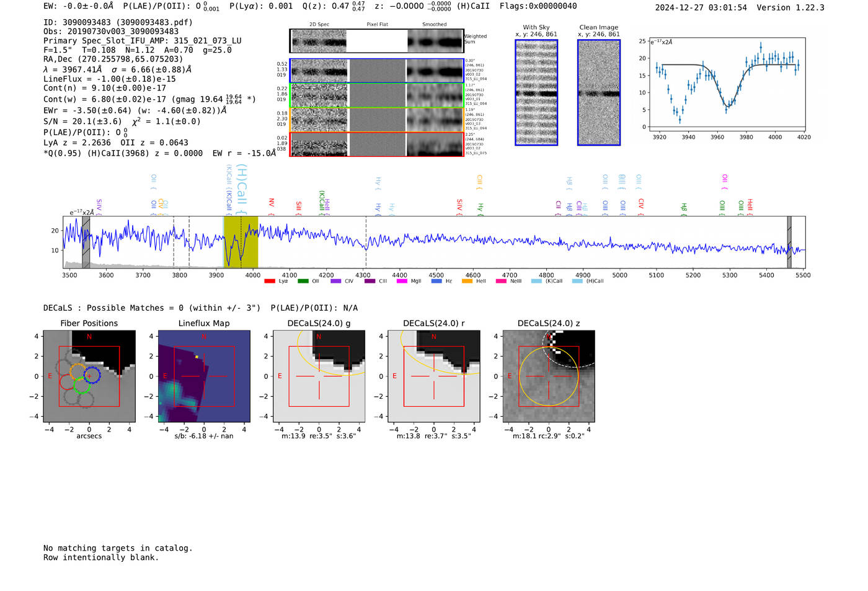Select the red-bordered fiber spectrum row

pos(376,144)
